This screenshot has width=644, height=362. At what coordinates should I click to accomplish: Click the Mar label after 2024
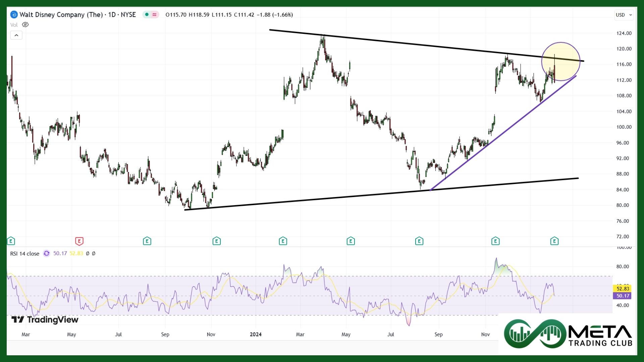(x=300, y=334)
